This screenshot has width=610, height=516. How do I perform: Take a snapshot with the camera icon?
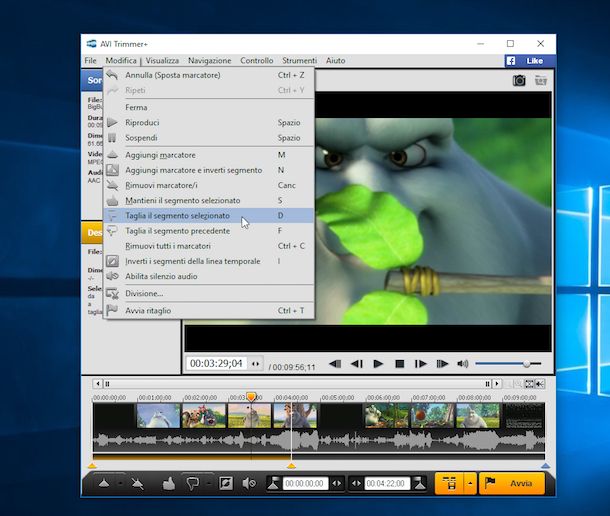click(x=519, y=81)
